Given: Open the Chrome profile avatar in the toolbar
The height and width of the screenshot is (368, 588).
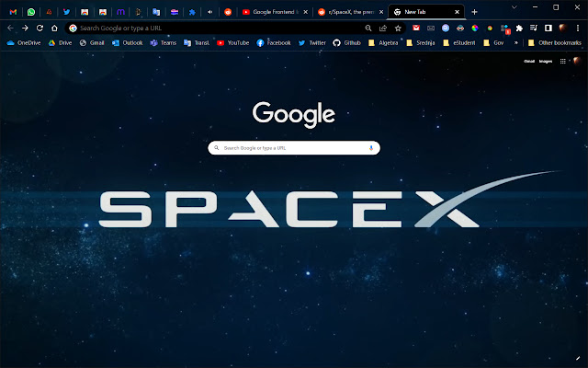Looking at the screenshot, I should tap(563, 28).
